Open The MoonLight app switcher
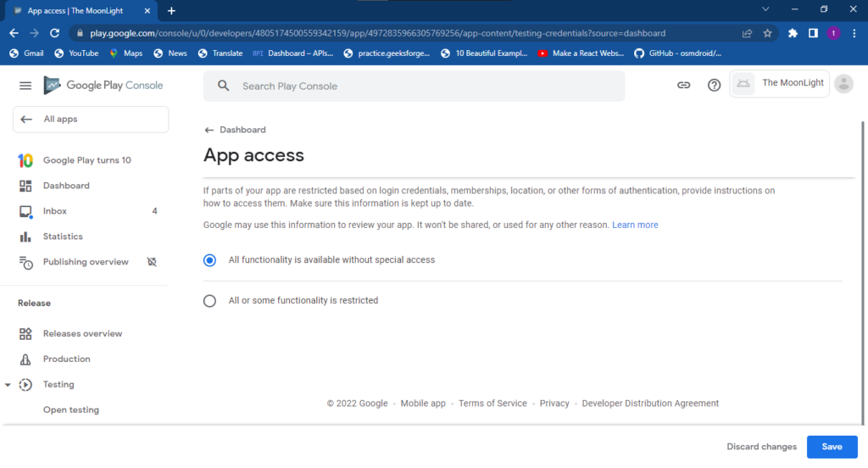The width and height of the screenshot is (868, 468). click(x=780, y=84)
